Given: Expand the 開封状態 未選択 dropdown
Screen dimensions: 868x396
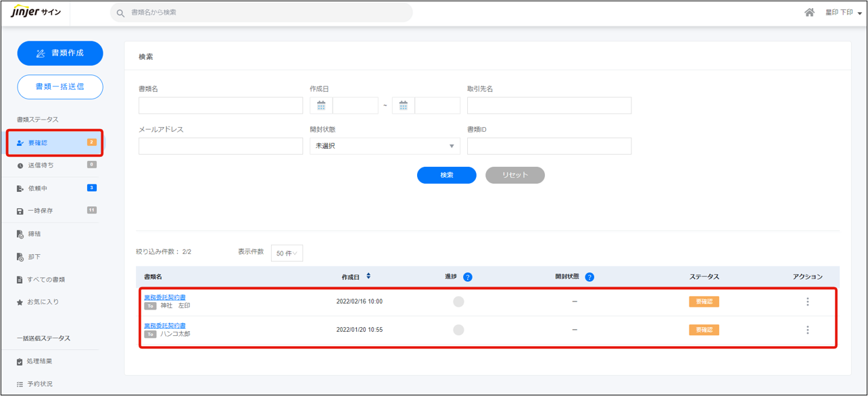Looking at the screenshot, I should (x=385, y=146).
